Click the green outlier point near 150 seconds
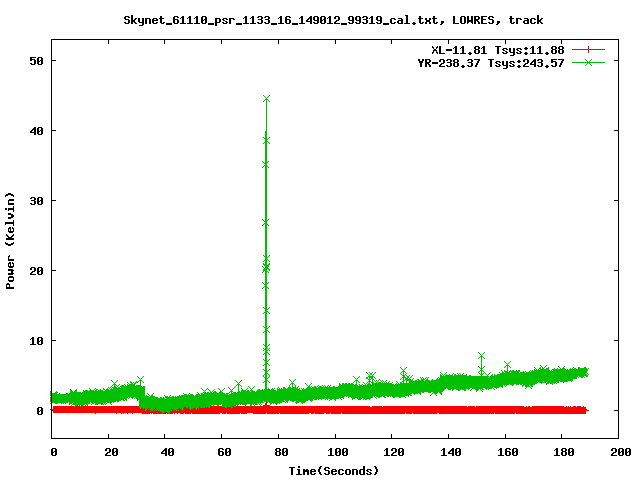Viewport: 640px width, 480px height. pos(481,356)
